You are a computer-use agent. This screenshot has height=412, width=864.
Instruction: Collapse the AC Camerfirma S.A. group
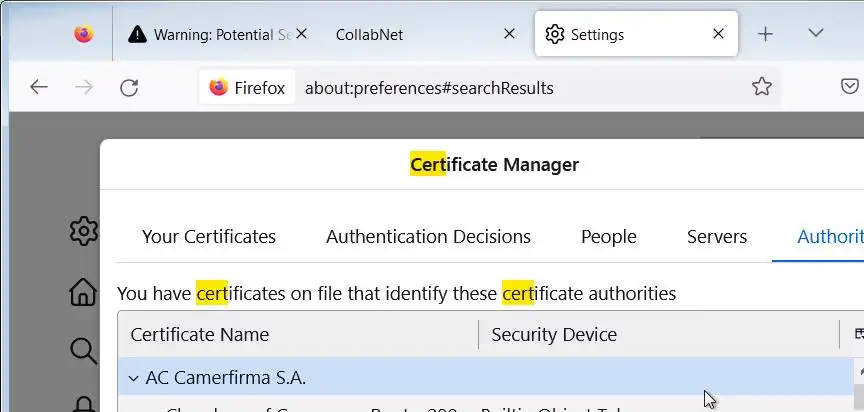click(x=133, y=378)
